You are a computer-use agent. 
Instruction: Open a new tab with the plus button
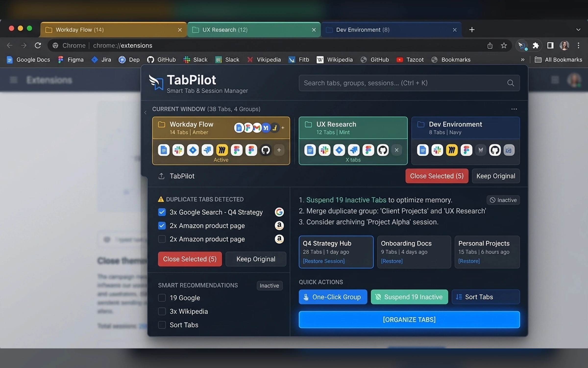point(472,30)
